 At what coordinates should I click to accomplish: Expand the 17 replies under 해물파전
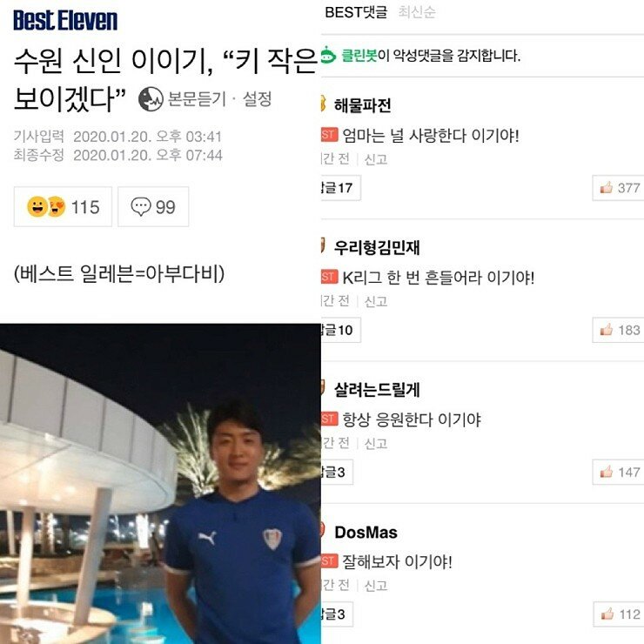tap(340, 188)
